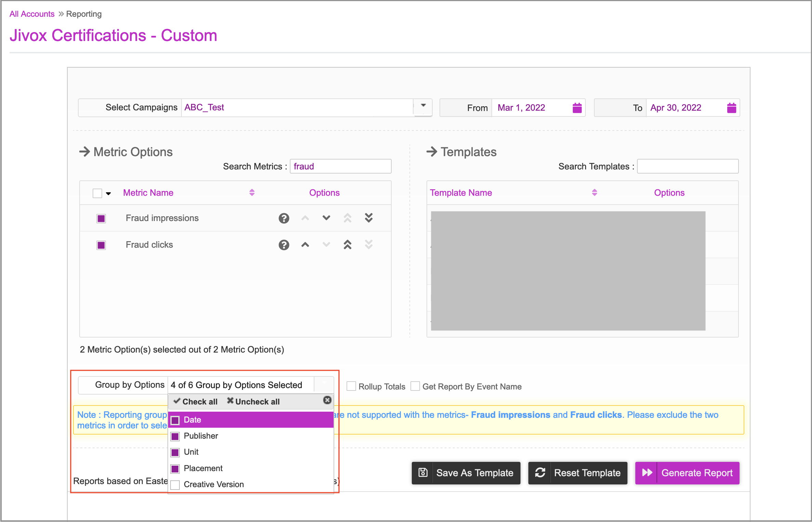
Task: Open select-all dropdown arrow beside Metric Name
Action: click(x=108, y=193)
